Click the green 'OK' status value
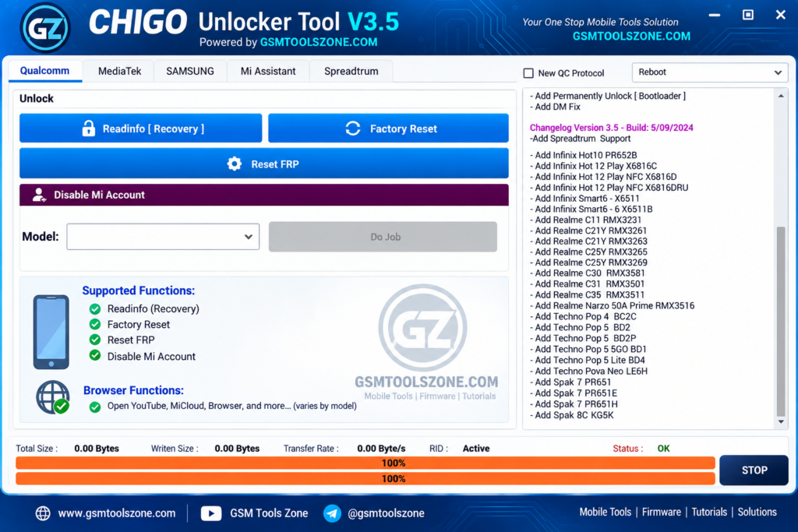798x532 pixels. coord(663,449)
